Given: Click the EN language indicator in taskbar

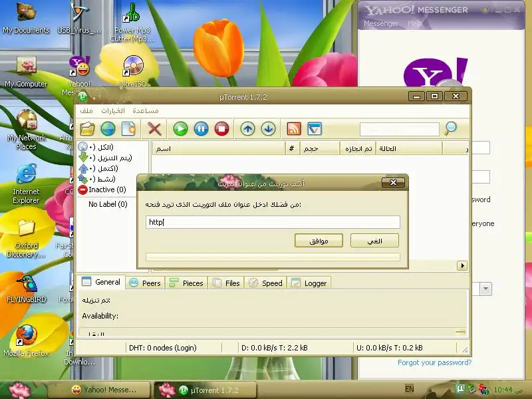Looking at the screenshot, I should point(410,389).
